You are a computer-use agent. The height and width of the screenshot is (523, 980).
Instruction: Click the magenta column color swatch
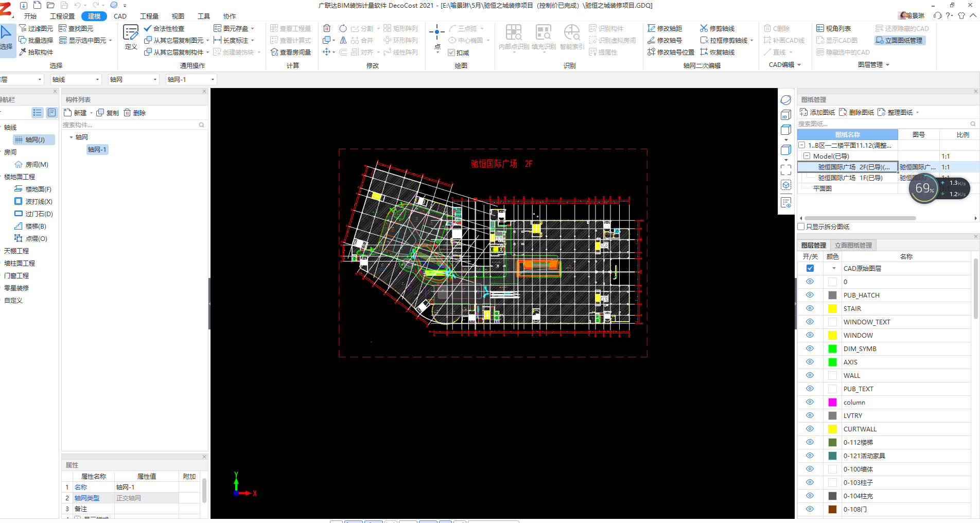point(832,402)
